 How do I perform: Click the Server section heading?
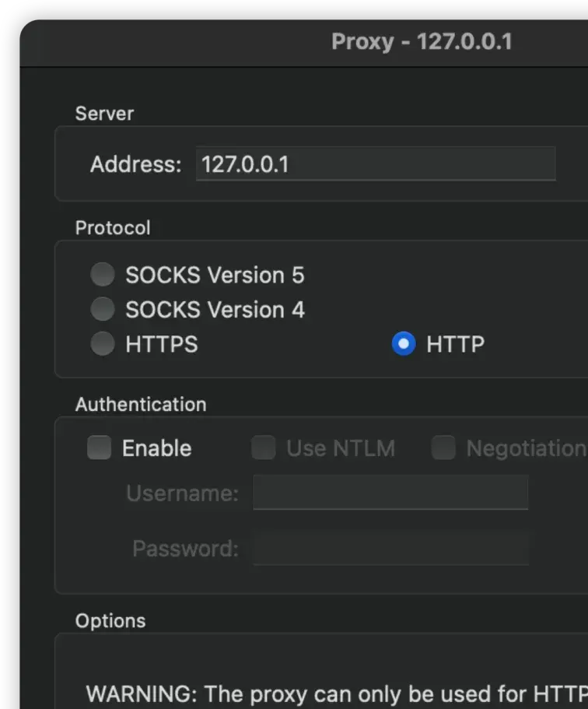point(104,114)
